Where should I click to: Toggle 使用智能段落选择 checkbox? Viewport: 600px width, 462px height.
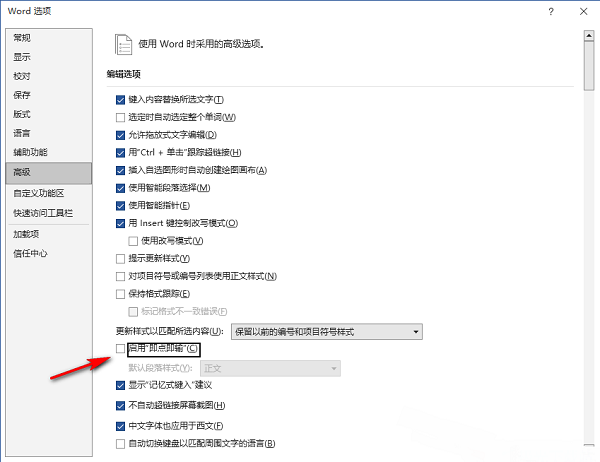click(121, 188)
